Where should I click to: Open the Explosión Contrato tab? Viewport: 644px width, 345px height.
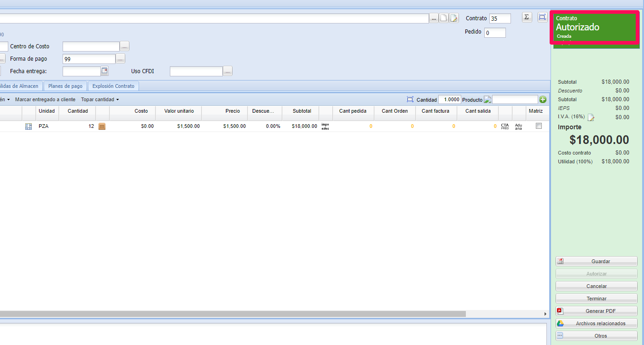[x=113, y=86]
